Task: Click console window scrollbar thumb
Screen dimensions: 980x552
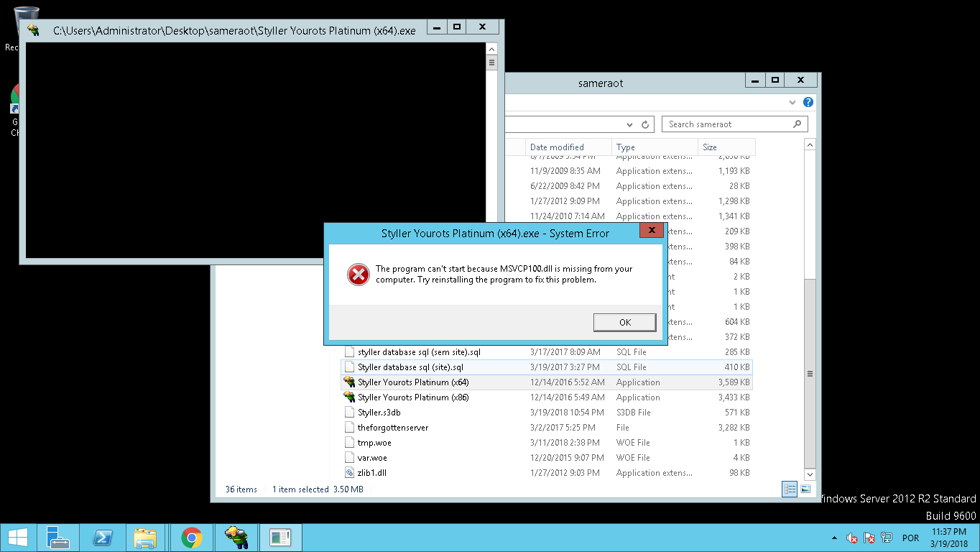Action: click(x=492, y=63)
